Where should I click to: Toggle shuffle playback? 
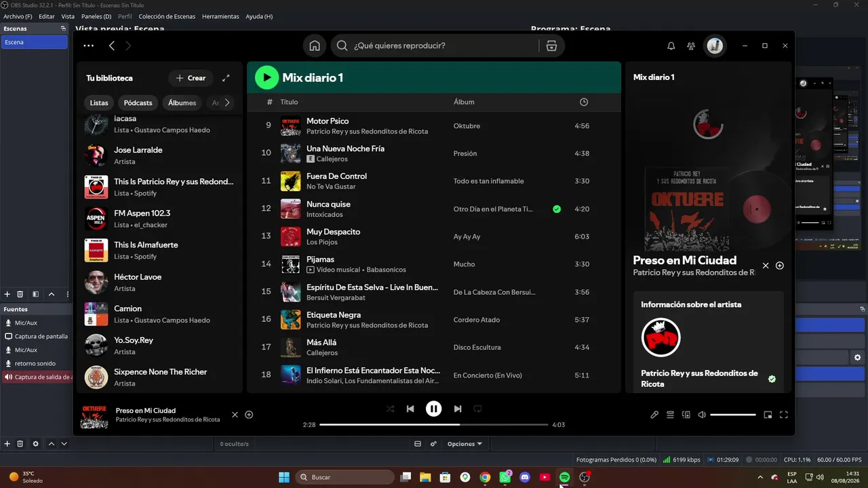pyautogui.click(x=390, y=409)
